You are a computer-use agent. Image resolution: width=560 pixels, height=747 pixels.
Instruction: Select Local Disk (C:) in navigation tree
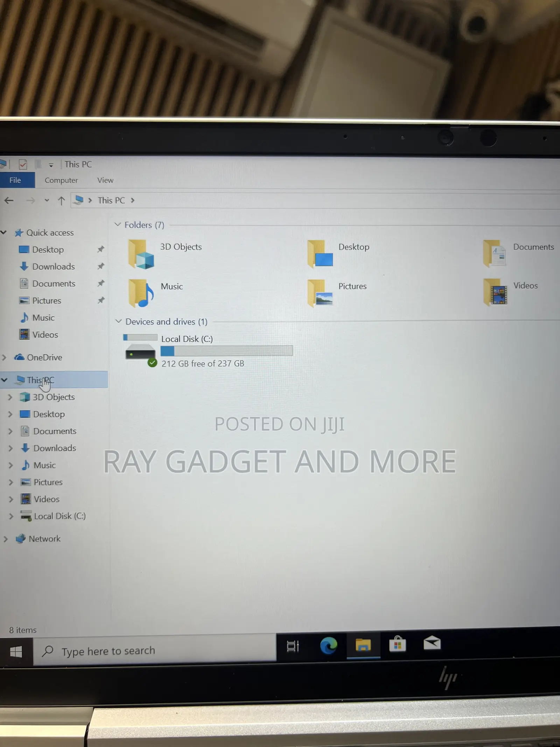(60, 516)
